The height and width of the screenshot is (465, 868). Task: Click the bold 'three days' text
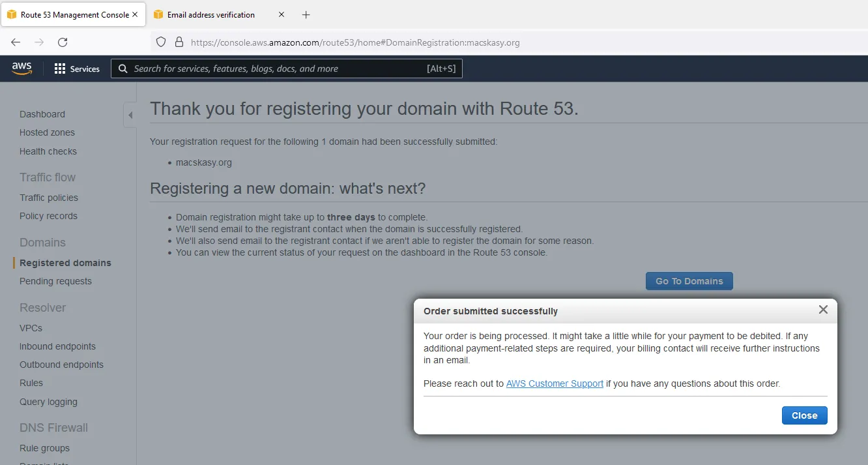351,217
